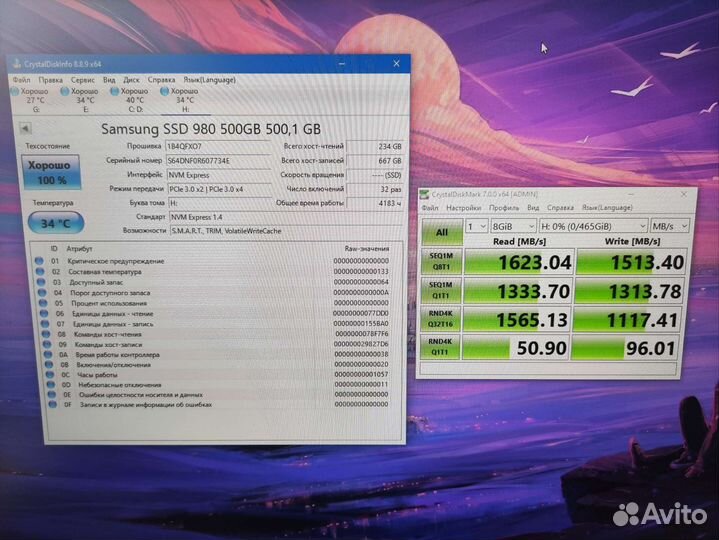Click status icon of attribute 0A
719x540 pixels.
pos(48,354)
